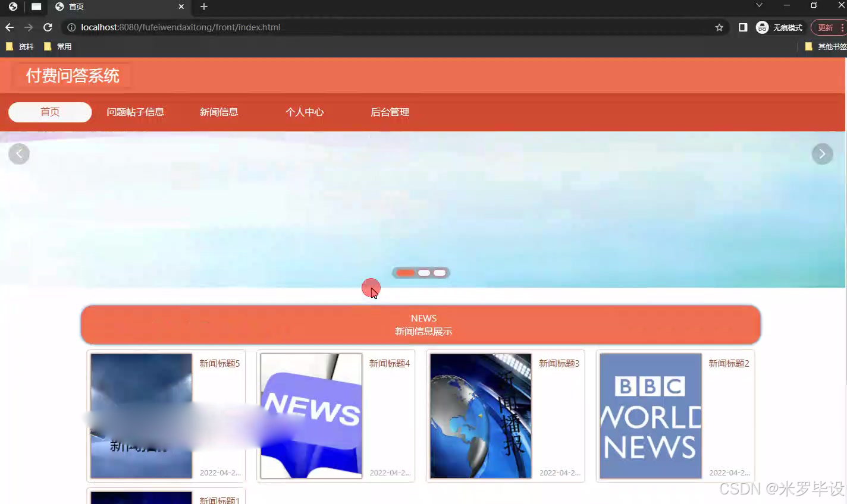Reload the page with the refresh icon
Viewport: 847px width, 504px height.
click(x=48, y=27)
